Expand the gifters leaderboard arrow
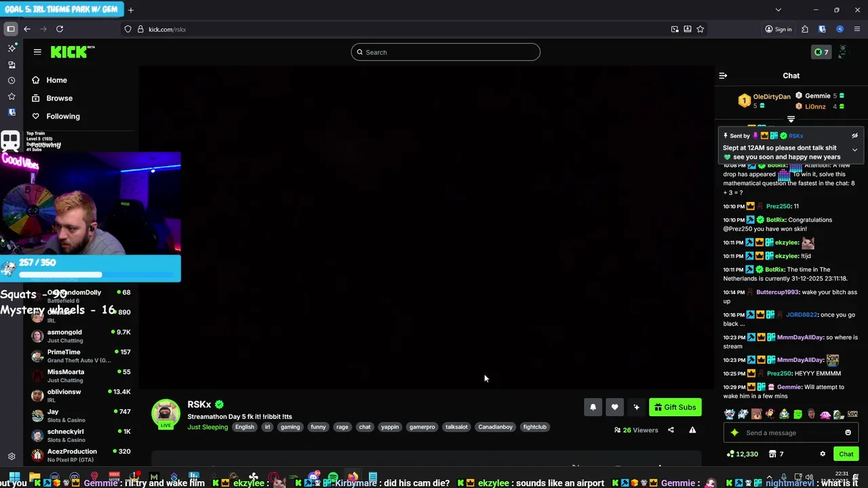This screenshot has height=488, width=868. (x=791, y=119)
